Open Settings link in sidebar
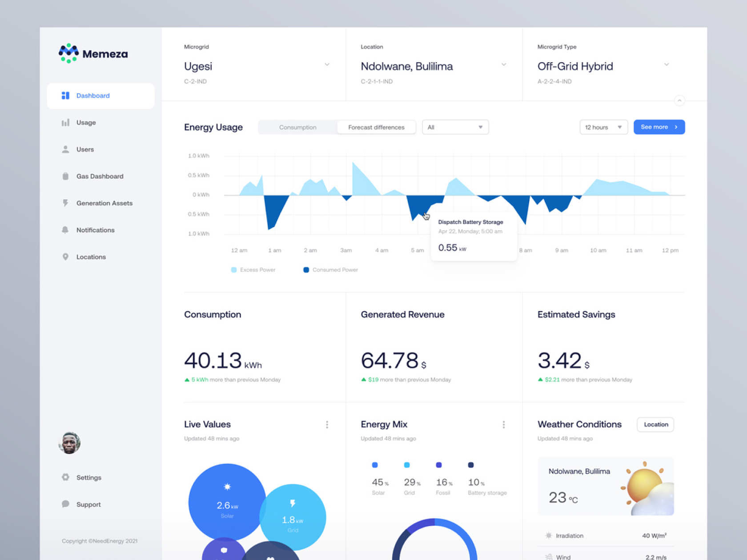747x560 pixels. tap(89, 477)
